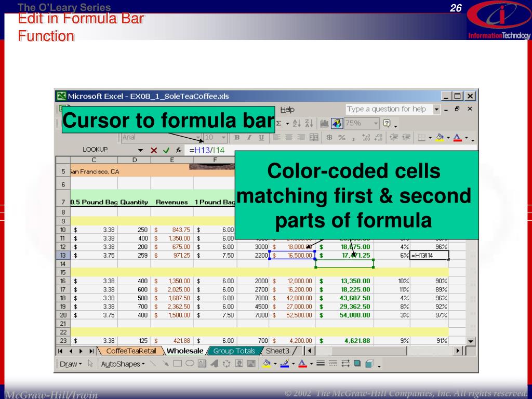Select column header F
This screenshot has width=532, height=399.
point(215,160)
